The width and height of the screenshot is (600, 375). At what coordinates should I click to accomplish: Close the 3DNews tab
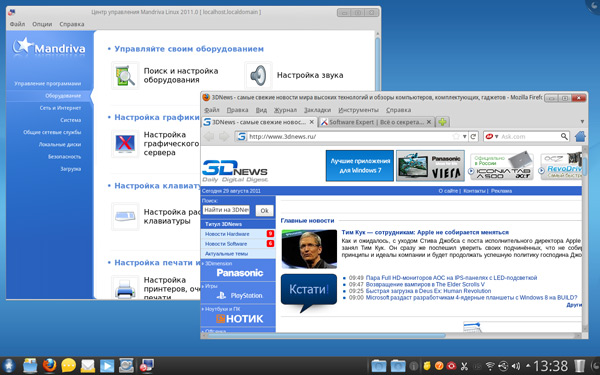click(312, 122)
